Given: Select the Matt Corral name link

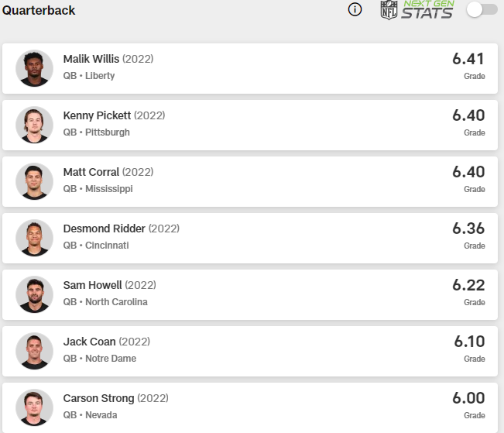Looking at the screenshot, I should pos(91,172).
